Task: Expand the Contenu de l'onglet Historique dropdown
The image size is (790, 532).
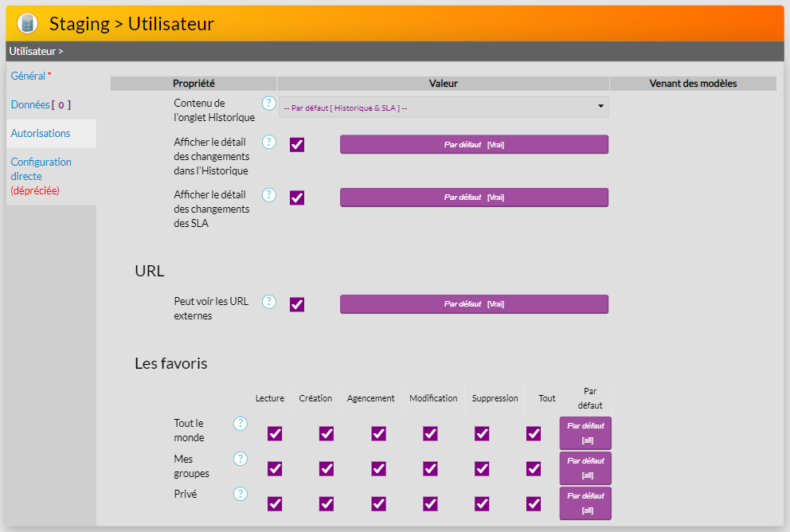Action: (x=444, y=108)
